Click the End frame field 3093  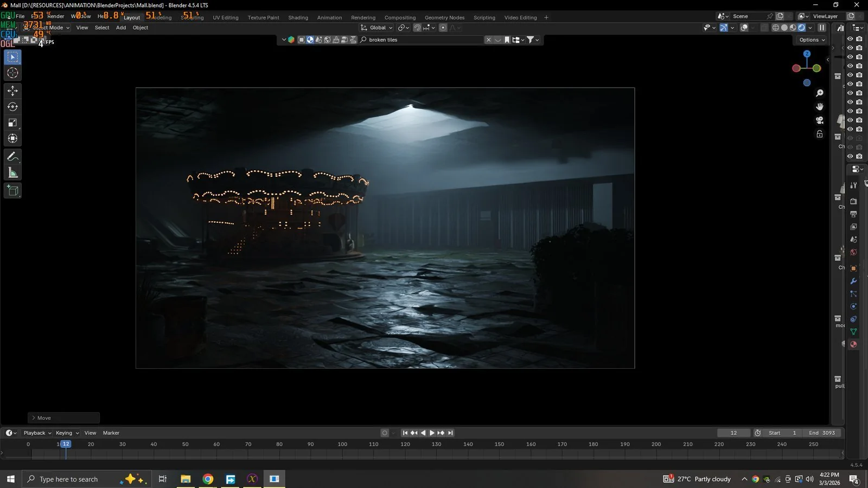822,433
